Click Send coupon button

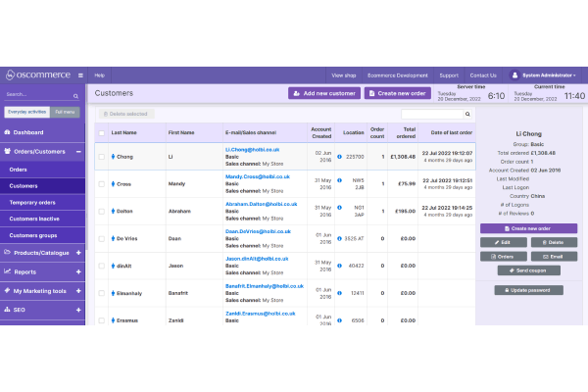coord(529,270)
